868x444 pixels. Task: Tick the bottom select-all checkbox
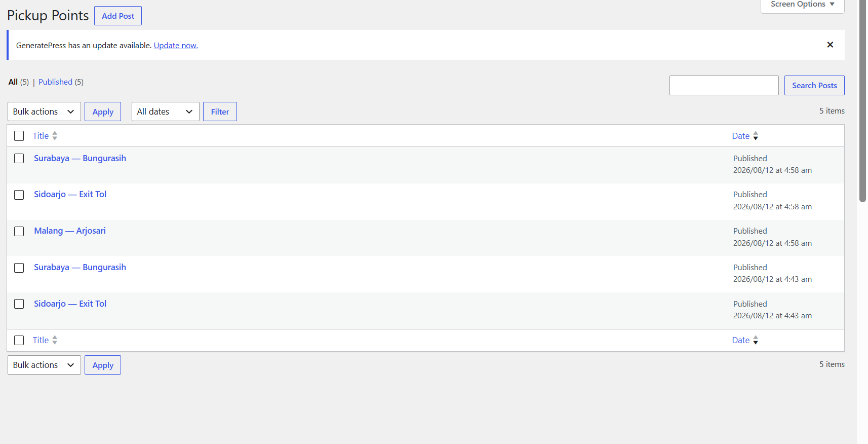point(19,340)
